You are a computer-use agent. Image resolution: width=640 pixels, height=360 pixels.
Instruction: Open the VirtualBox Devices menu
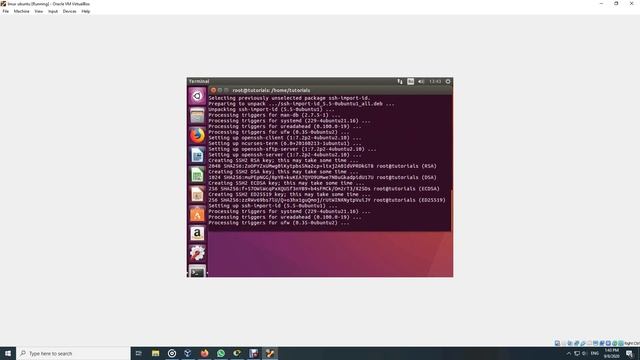pyautogui.click(x=69, y=11)
